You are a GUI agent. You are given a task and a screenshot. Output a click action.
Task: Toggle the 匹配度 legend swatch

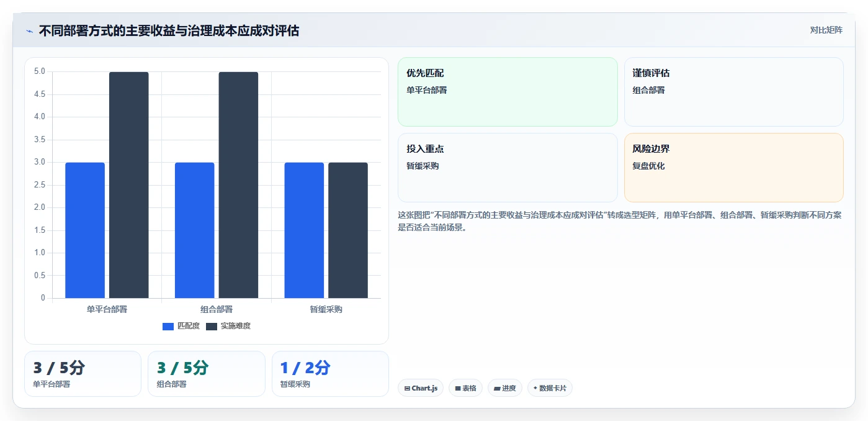click(x=168, y=326)
